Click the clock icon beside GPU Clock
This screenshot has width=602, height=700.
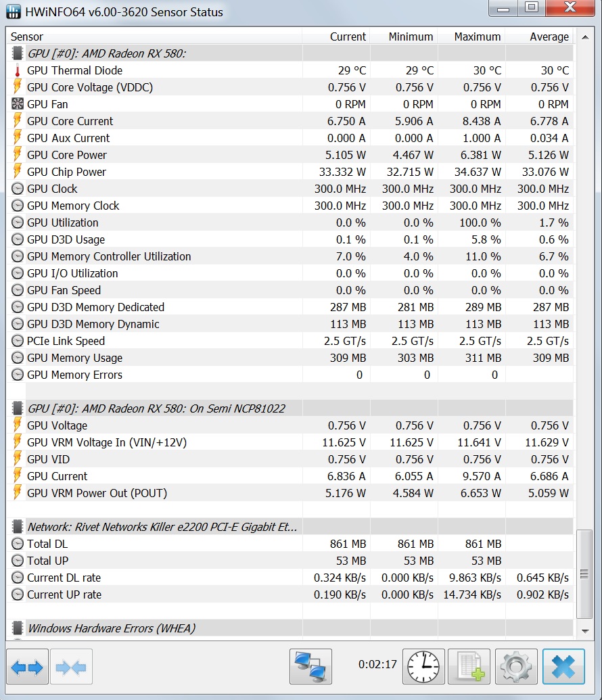(17, 189)
